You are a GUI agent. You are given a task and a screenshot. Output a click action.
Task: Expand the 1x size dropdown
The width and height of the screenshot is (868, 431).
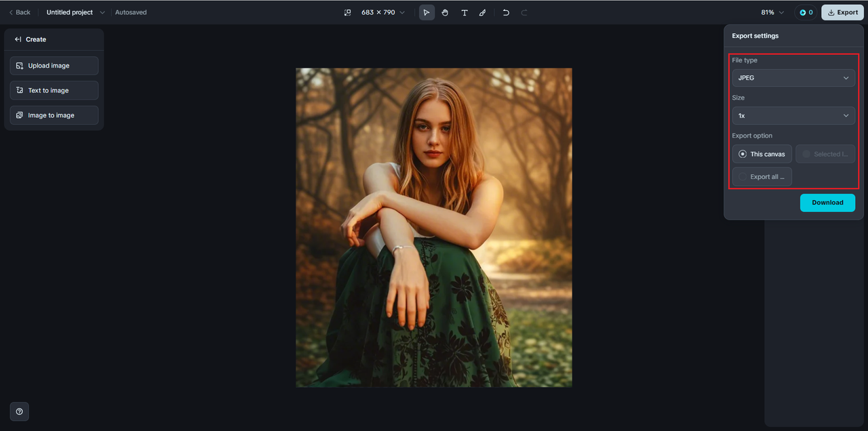tap(793, 116)
